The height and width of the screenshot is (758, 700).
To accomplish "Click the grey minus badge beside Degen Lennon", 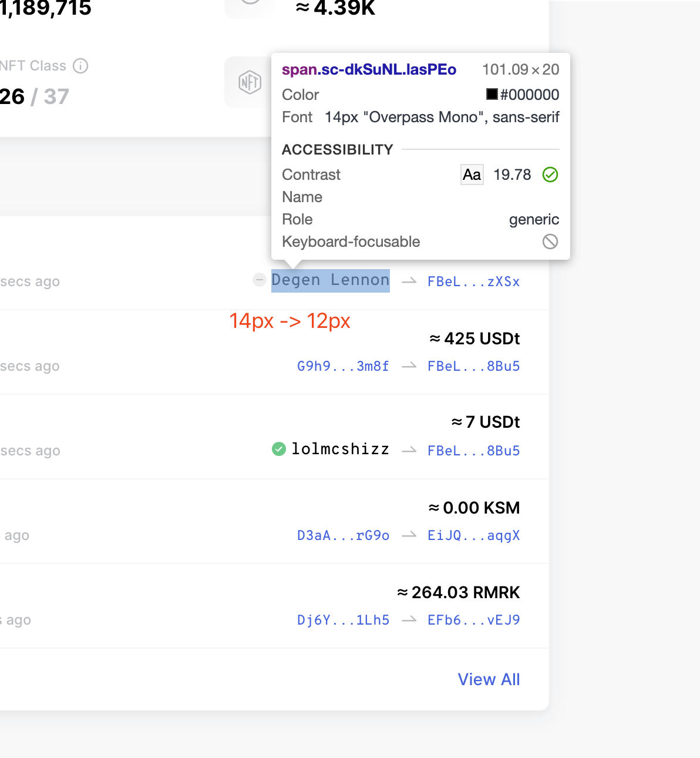I will click(x=259, y=280).
